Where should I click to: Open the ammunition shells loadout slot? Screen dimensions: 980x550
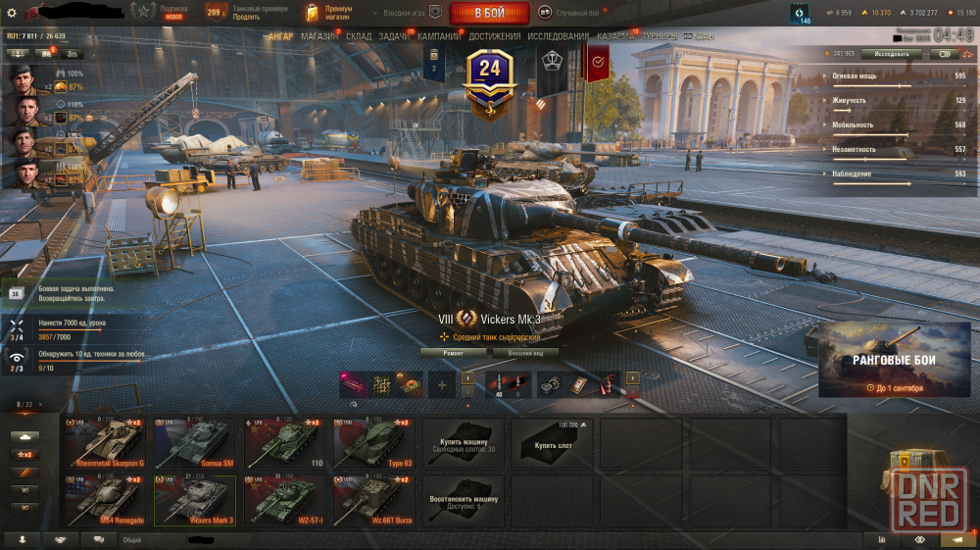pyautogui.click(x=508, y=385)
